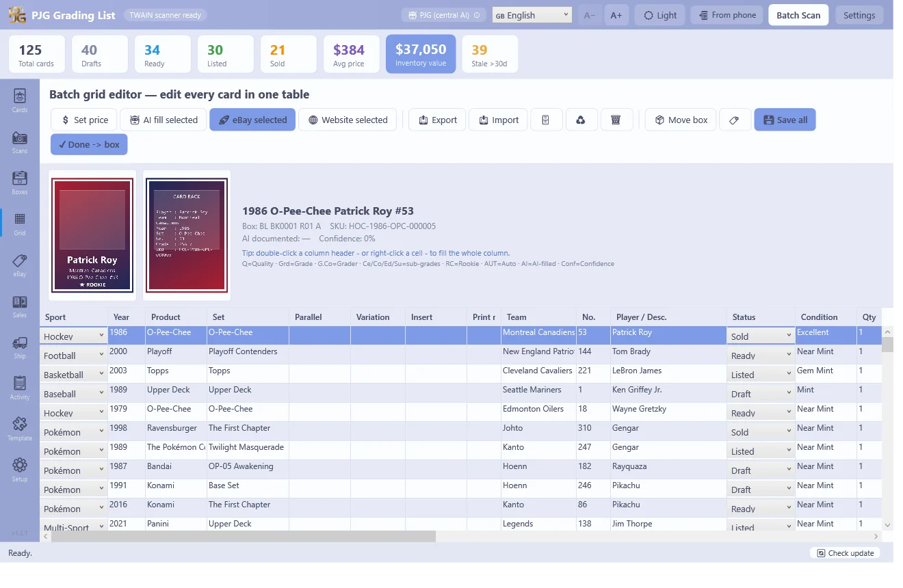The height and width of the screenshot is (588, 903).
Task: Increase font size with A+ button
Action: pyautogui.click(x=616, y=15)
